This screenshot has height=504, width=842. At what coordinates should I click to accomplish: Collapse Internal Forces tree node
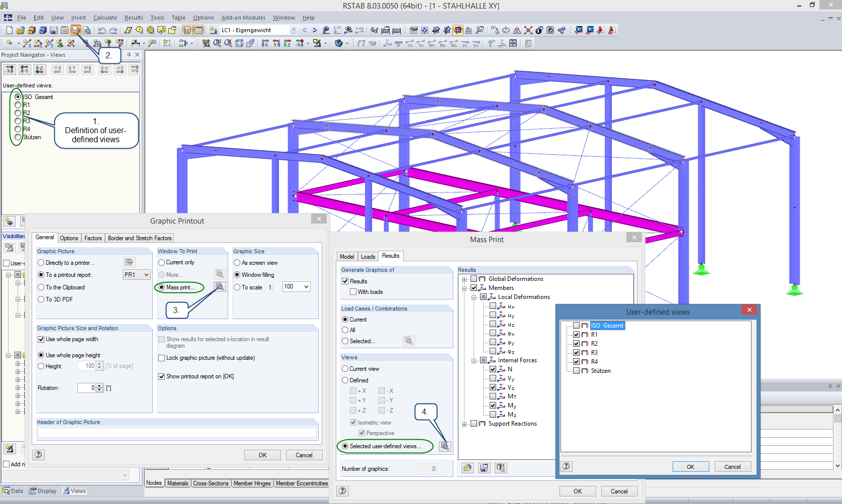474,361
